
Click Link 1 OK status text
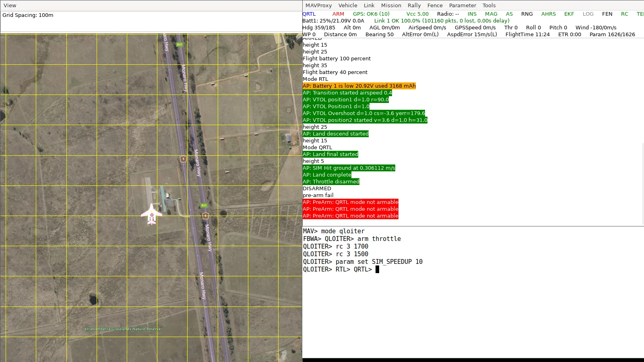(x=442, y=21)
